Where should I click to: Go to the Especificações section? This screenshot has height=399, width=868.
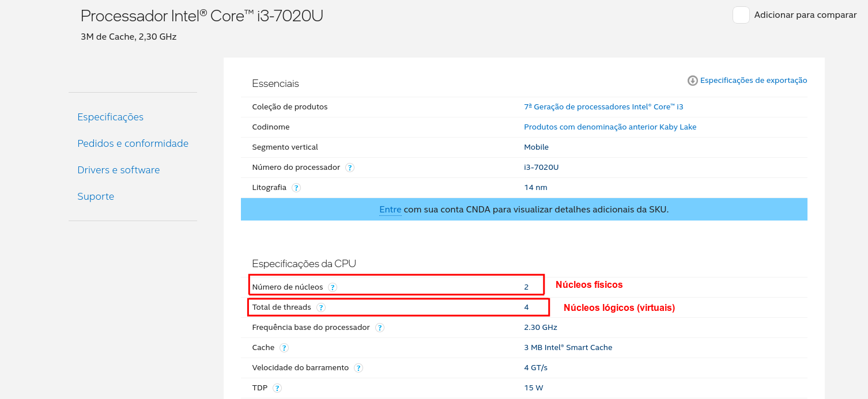pyautogui.click(x=111, y=117)
